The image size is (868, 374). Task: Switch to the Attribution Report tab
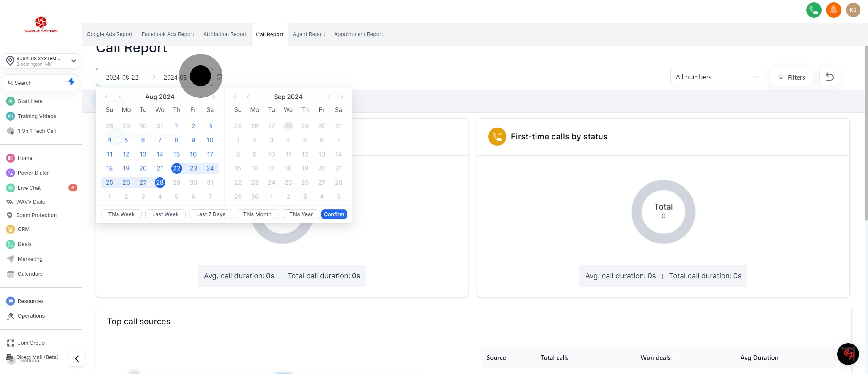point(225,34)
